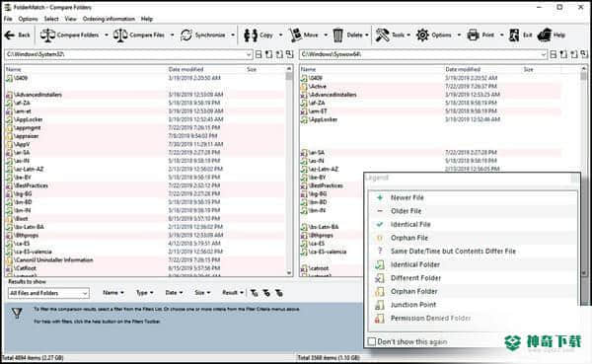Click the Help toolbar icon
592x364 pixels.
tap(544, 36)
